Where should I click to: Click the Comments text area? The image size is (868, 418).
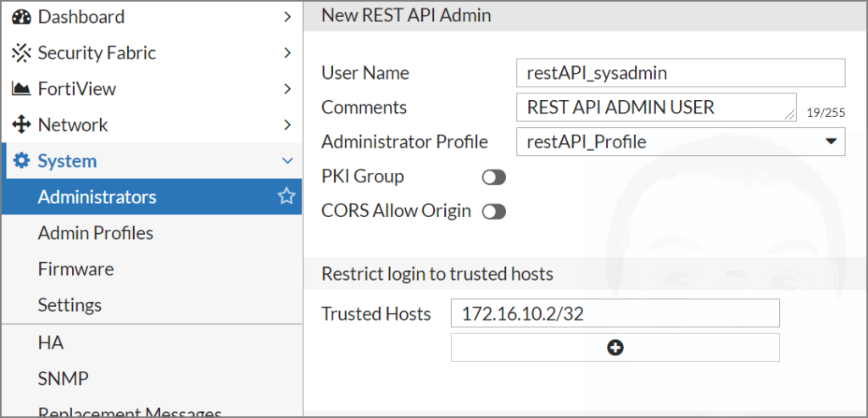tap(657, 108)
